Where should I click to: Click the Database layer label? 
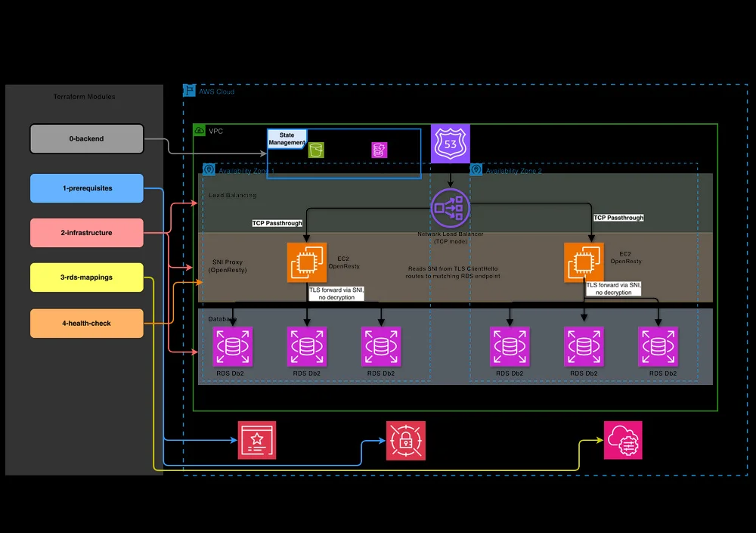click(x=222, y=319)
